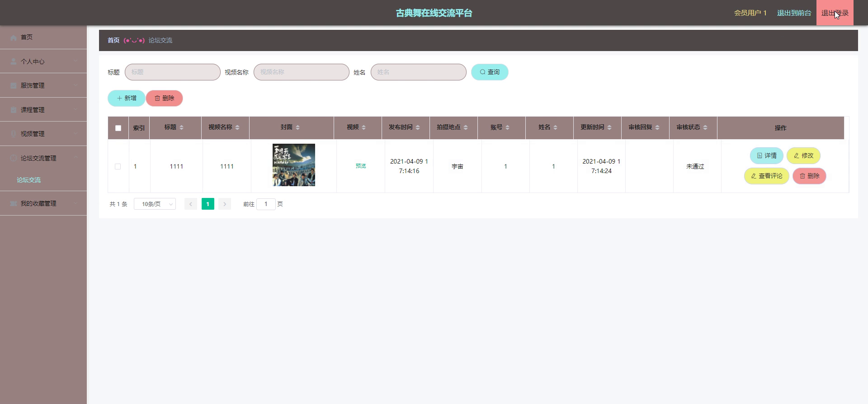Click the red 删除 button in row 1

tap(809, 176)
